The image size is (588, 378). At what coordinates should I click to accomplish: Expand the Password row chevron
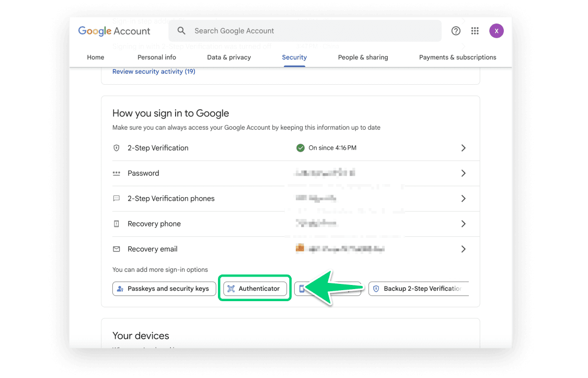(x=463, y=173)
